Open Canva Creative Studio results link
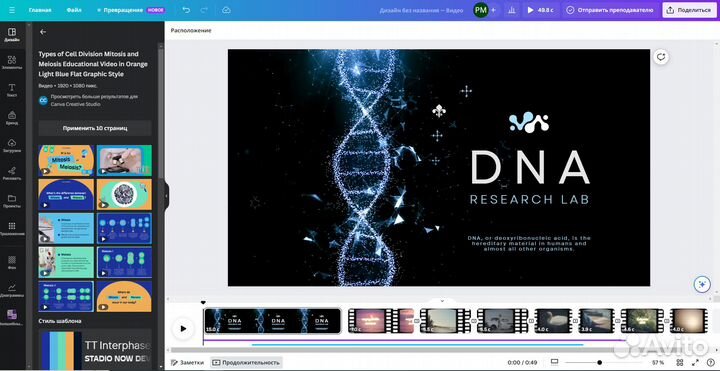 (x=94, y=100)
